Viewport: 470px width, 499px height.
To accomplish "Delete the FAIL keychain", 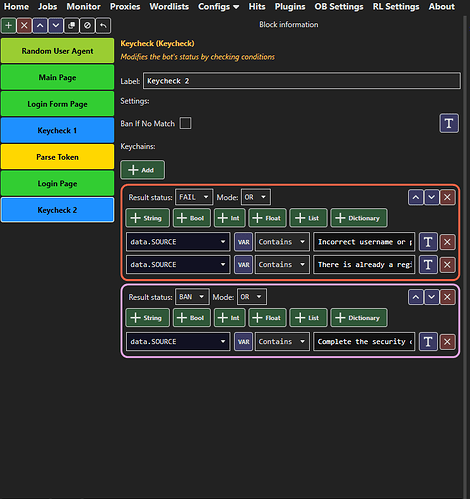I will tap(447, 197).
